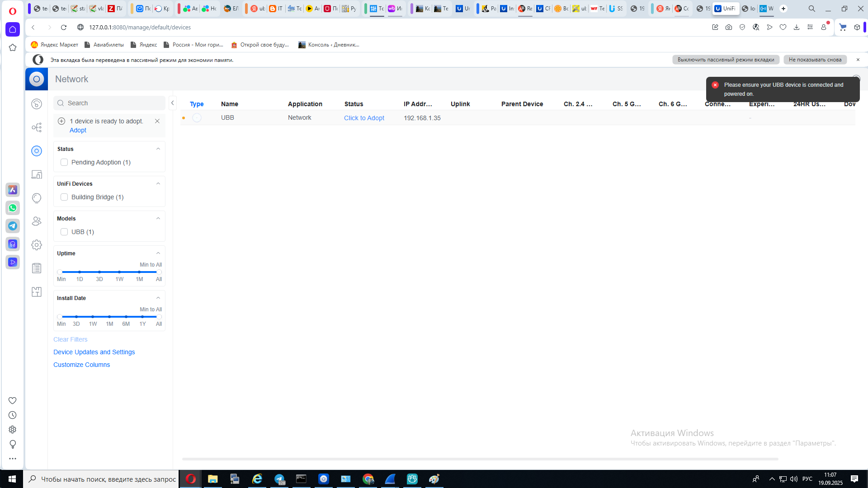868x488 pixels.
Task: Check the Building Bridge filter
Action: [x=64, y=197]
